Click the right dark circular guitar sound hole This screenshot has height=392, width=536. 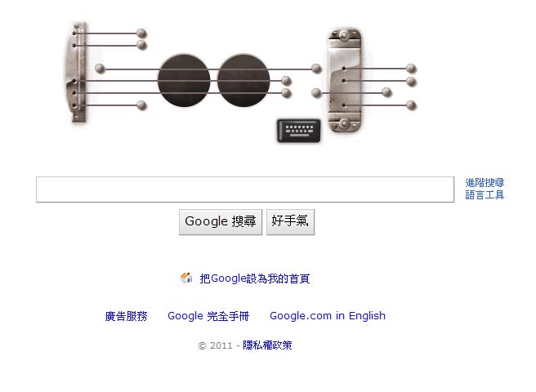click(x=243, y=80)
